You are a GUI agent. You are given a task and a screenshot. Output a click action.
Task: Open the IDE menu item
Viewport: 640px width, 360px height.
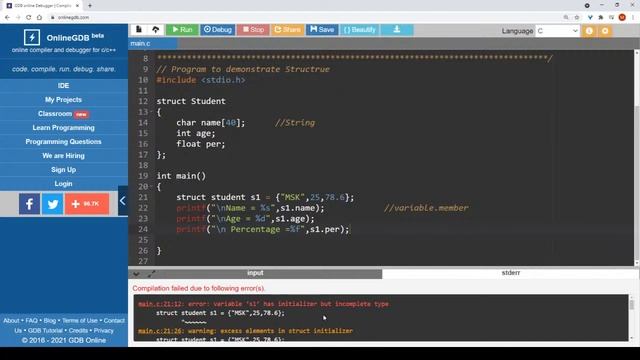click(63, 86)
